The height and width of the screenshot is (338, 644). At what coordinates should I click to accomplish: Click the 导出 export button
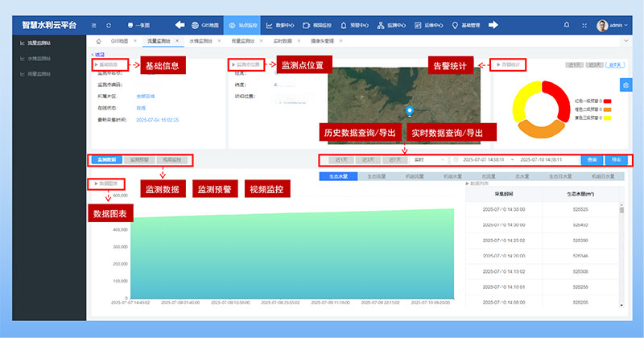[615, 160]
